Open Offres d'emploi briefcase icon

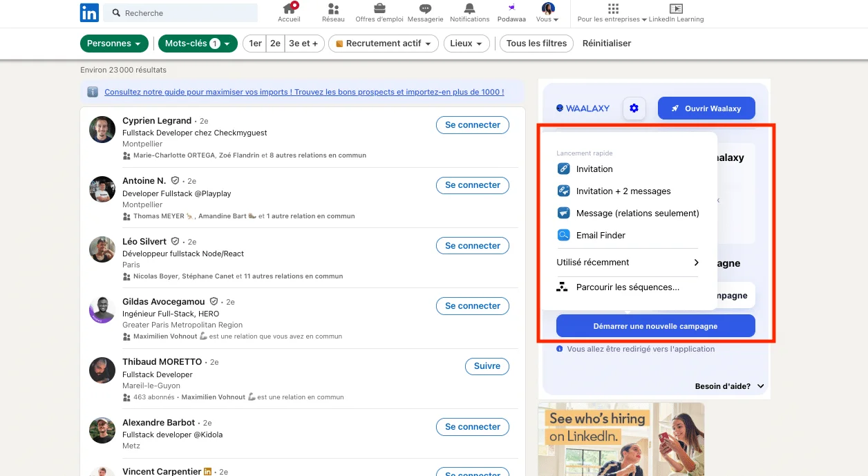379,8
